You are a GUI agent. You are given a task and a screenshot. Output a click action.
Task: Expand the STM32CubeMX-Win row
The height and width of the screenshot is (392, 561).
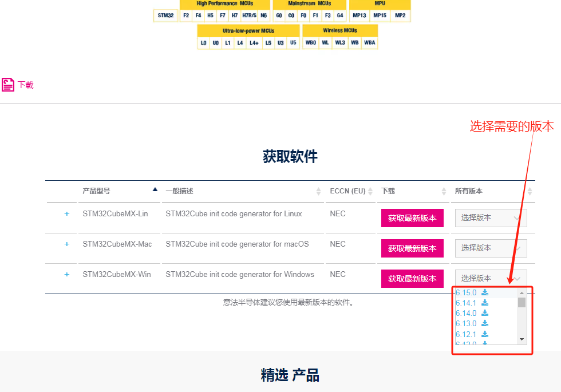pos(66,275)
